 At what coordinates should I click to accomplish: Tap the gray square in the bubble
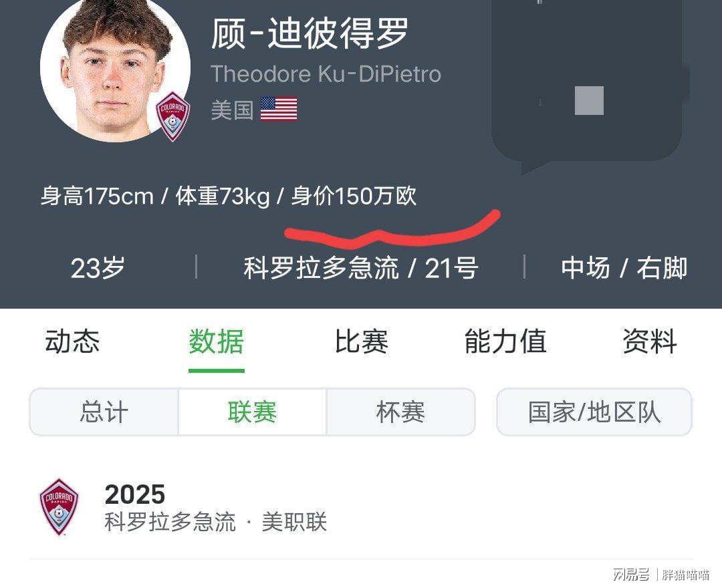pyautogui.click(x=589, y=100)
